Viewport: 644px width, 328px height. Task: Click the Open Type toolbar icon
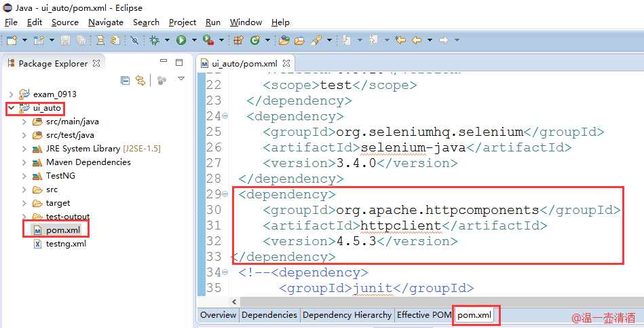coord(284,40)
